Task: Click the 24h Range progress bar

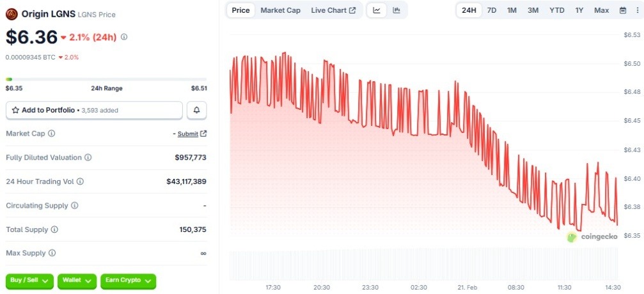Action: point(106,79)
